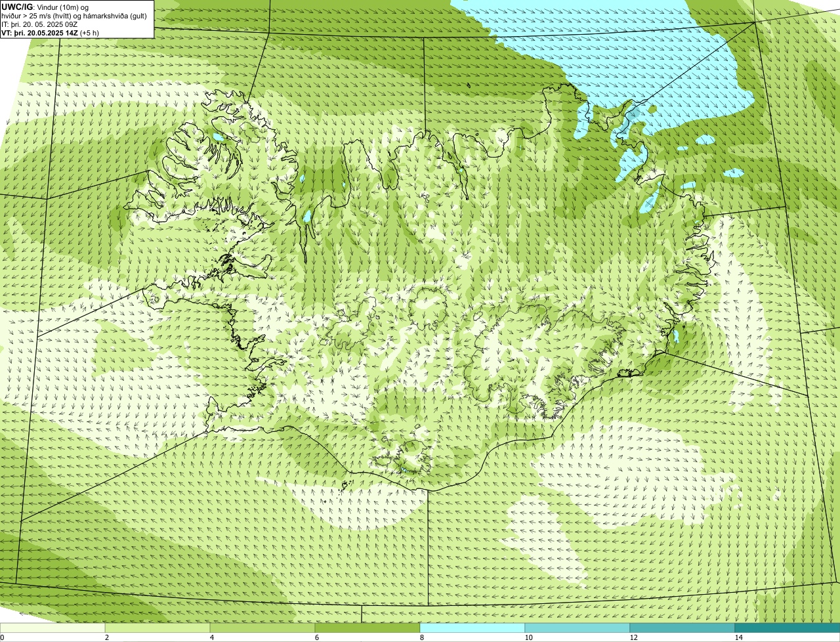Screen dimensions: 840x642
Task: Click the dark teal swatch above 14
Action: coord(787,628)
